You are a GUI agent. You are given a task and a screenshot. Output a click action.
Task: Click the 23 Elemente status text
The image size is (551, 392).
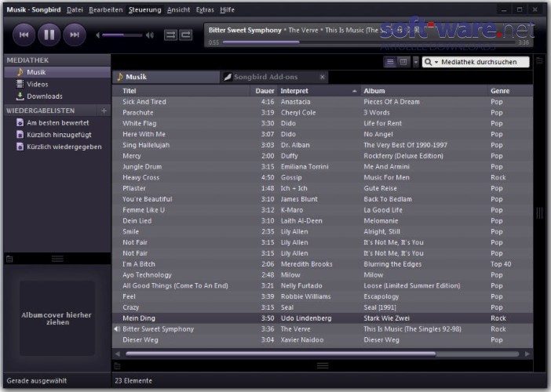pyautogui.click(x=133, y=381)
